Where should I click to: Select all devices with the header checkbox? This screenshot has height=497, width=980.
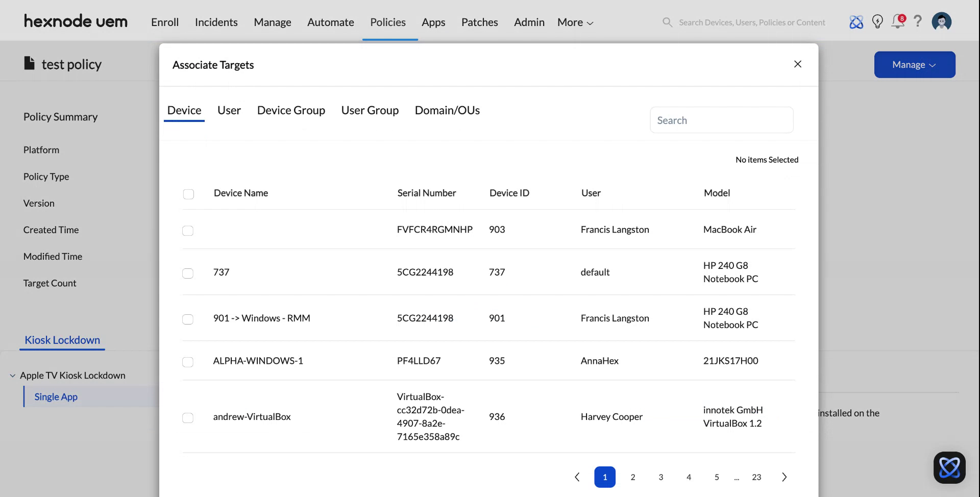[188, 194]
